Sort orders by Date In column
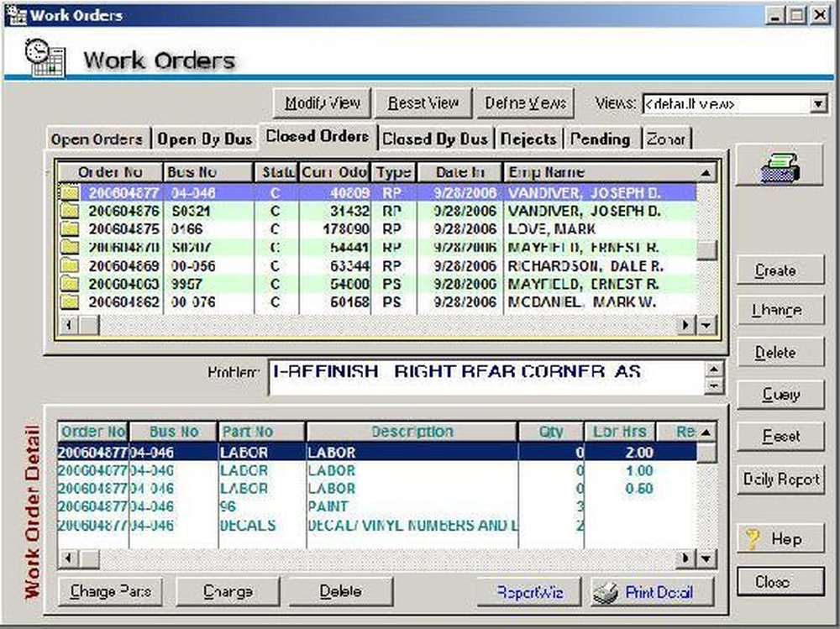Viewport: 840px width, 629px height. [459, 172]
